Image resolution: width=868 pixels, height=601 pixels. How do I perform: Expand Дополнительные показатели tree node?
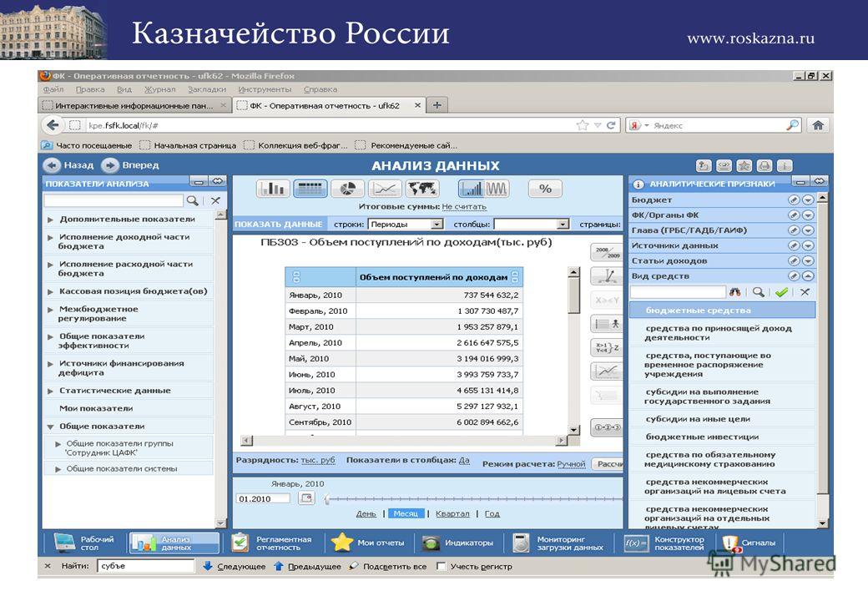(50, 220)
